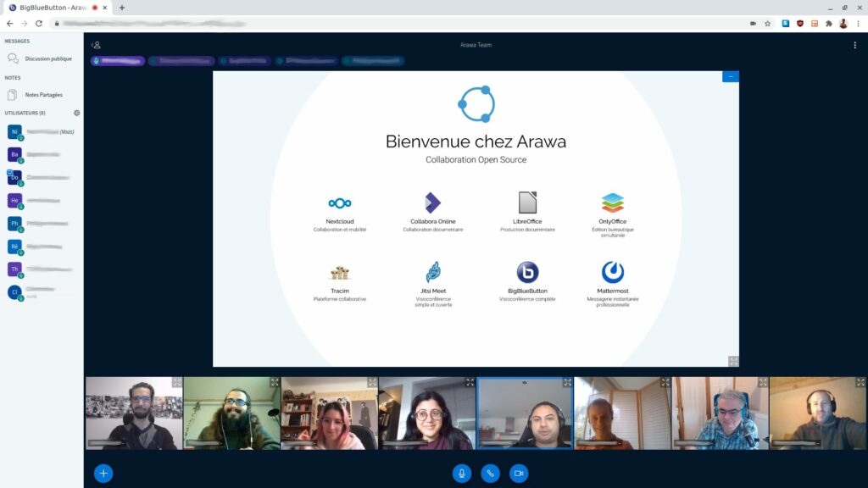The width and height of the screenshot is (868, 488).
Task: Go back in browser
Action: coord(10,23)
